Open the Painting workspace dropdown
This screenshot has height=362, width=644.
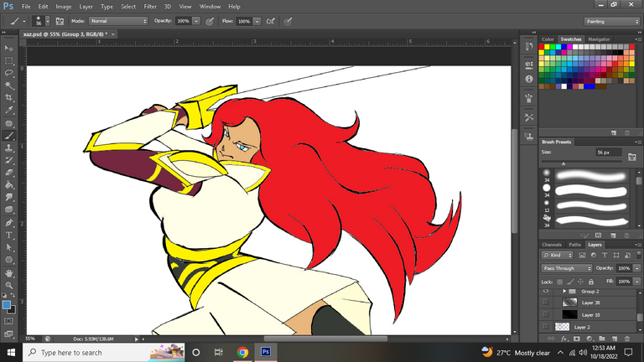point(611,21)
